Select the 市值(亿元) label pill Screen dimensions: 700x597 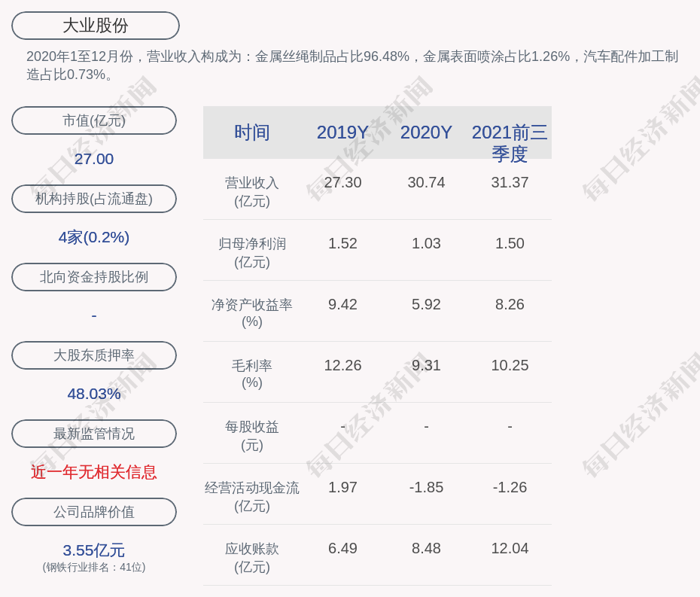tap(94, 120)
